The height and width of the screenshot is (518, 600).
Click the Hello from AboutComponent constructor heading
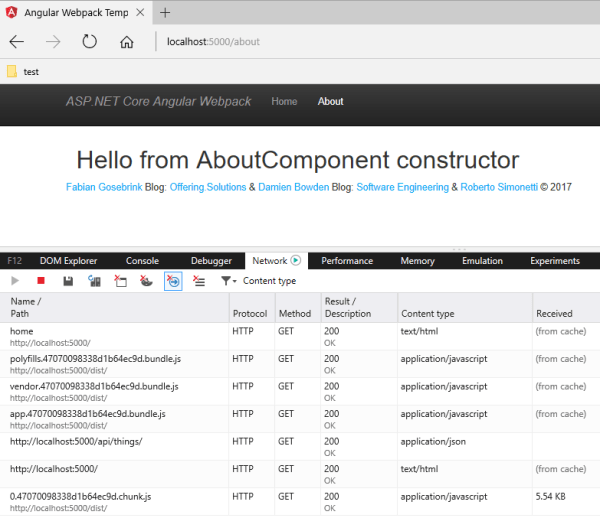click(x=298, y=160)
